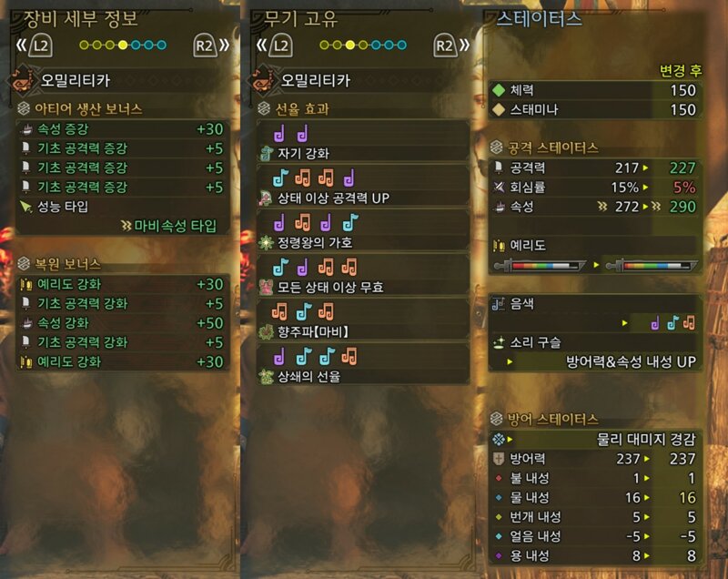Click the changed 예리도 sharpness gauge bar
This screenshot has height=579, width=728.
[652, 266]
